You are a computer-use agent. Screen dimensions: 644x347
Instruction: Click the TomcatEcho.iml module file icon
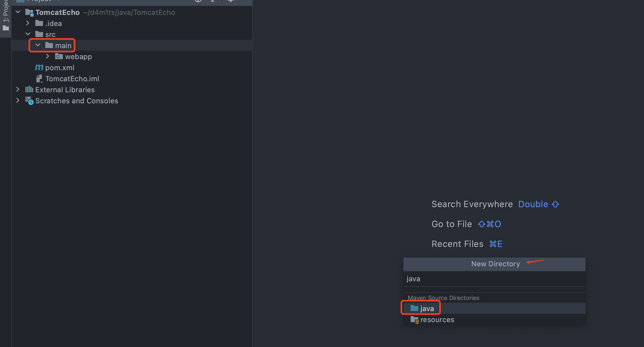coord(39,79)
